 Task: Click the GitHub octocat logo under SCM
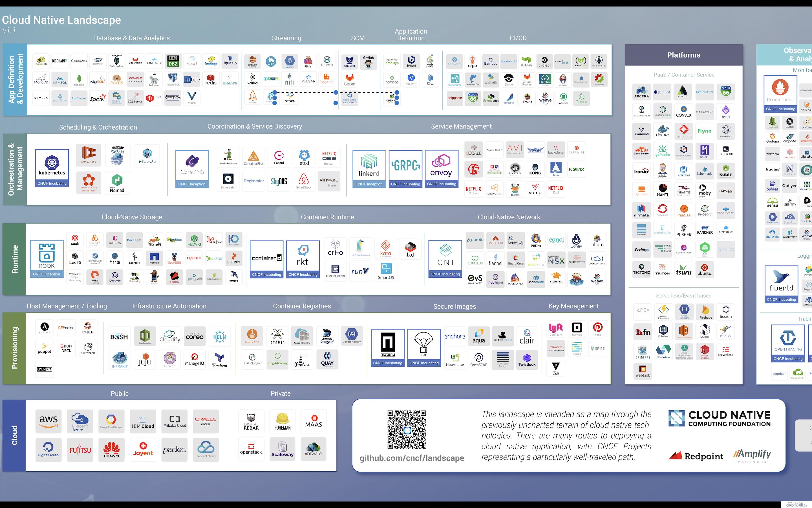[x=369, y=62]
